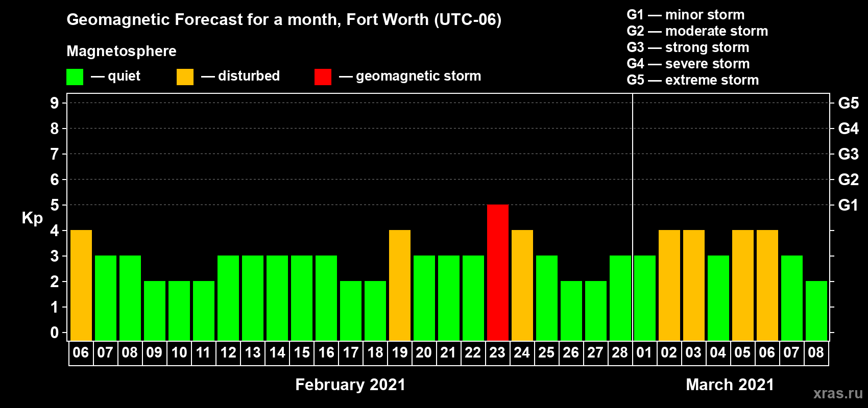Click the 'G4 — severe storm' legend line
The height and width of the screenshot is (408, 868).
(688, 64)
